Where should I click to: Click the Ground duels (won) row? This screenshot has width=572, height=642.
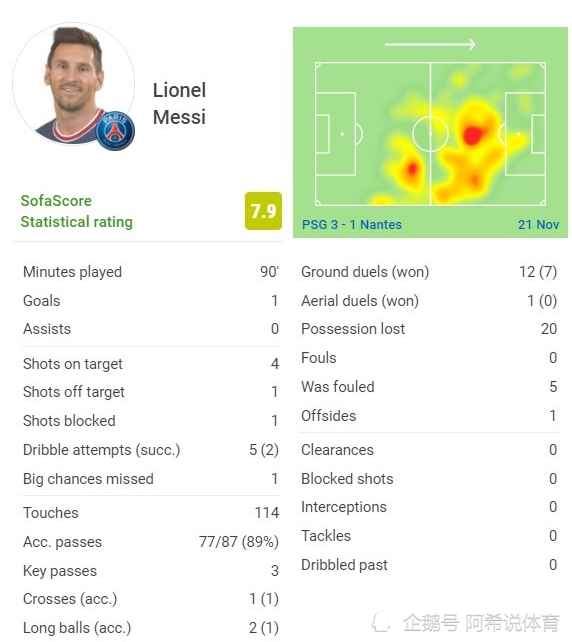tap(429, 272)
